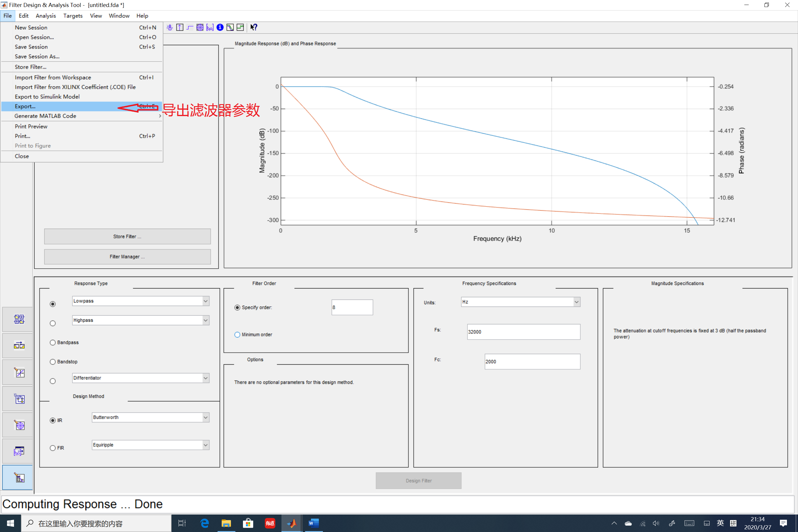
Task: Click the Filter Manager button
Action: pyautogui.click(x=127, y=256)
